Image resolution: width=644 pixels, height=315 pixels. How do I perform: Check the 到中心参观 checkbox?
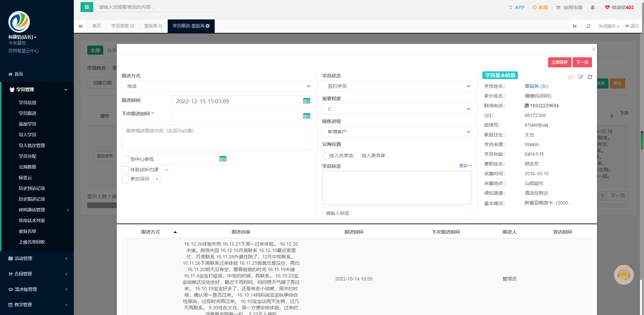(x=125, y=159)
